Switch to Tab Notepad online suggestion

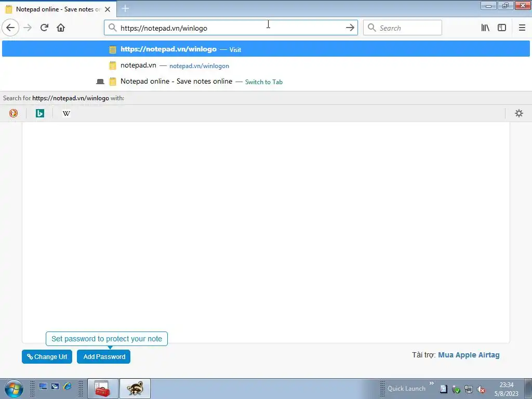coord(265,82)
